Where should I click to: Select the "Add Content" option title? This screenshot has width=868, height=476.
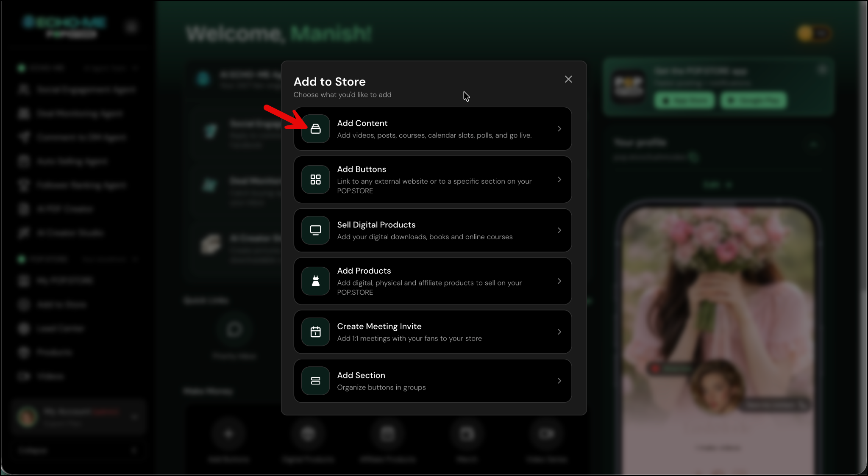[x=362, y=123]
